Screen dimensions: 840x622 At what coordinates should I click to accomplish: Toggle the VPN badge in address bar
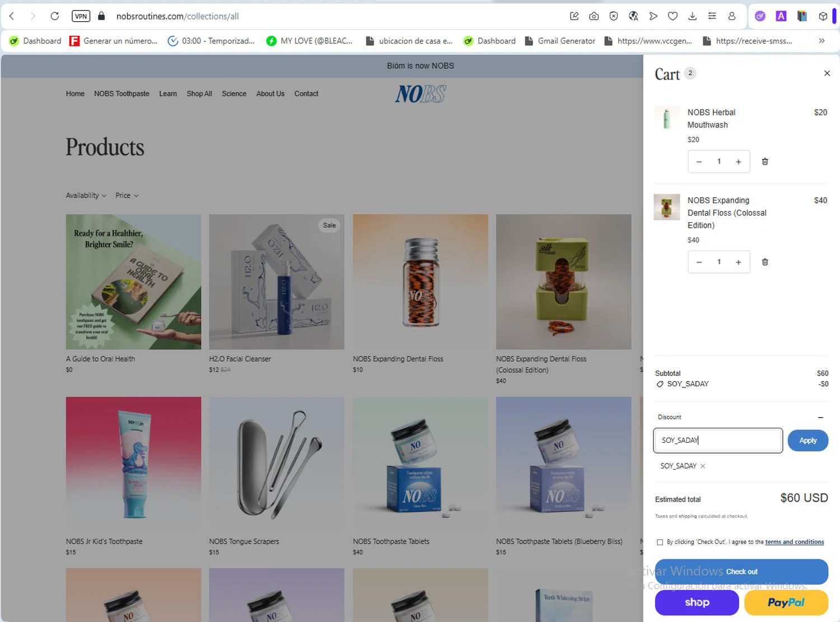point(81,16)
